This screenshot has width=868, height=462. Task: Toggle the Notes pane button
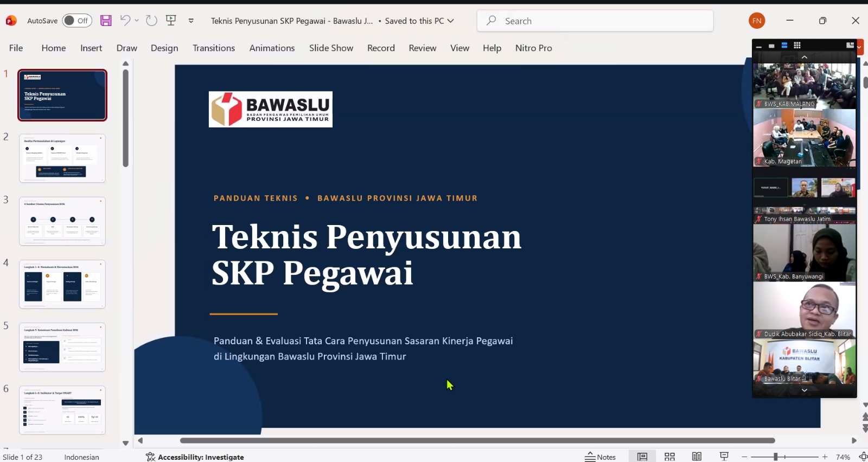click(601, 457)
